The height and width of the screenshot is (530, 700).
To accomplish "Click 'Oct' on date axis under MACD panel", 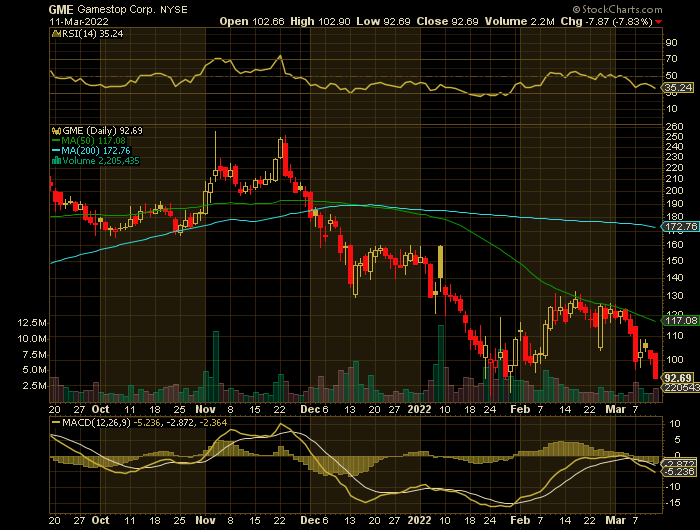I will [100, 520].
